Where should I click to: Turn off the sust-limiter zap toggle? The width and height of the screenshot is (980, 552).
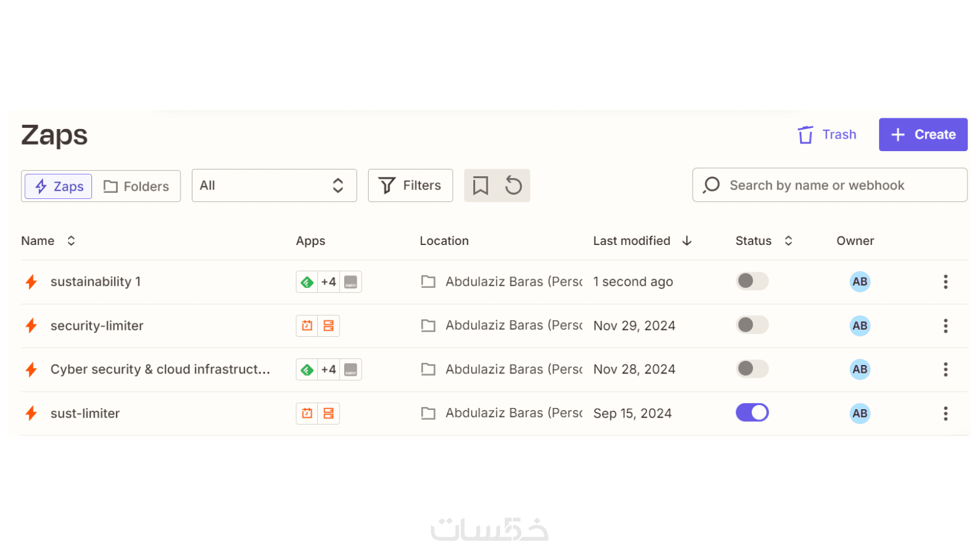[x=752, y=413]
